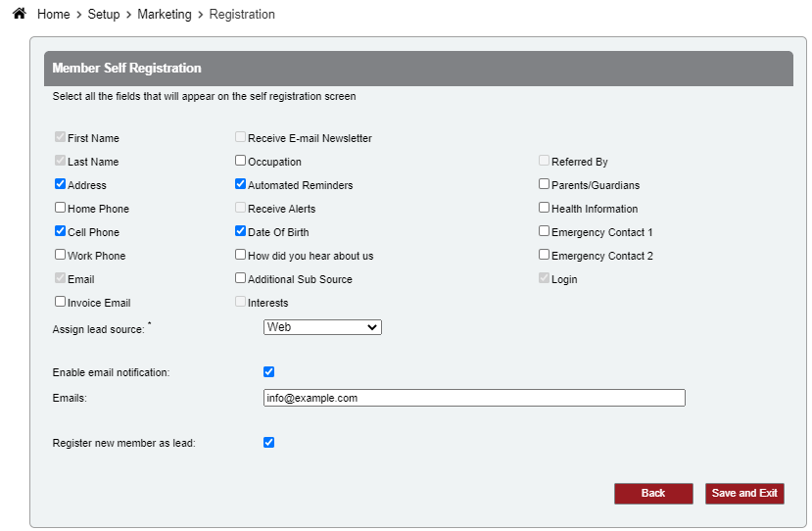Screen dimensions: 812x531
Task: Tick the Health Information checkbox
Action: 545,208
